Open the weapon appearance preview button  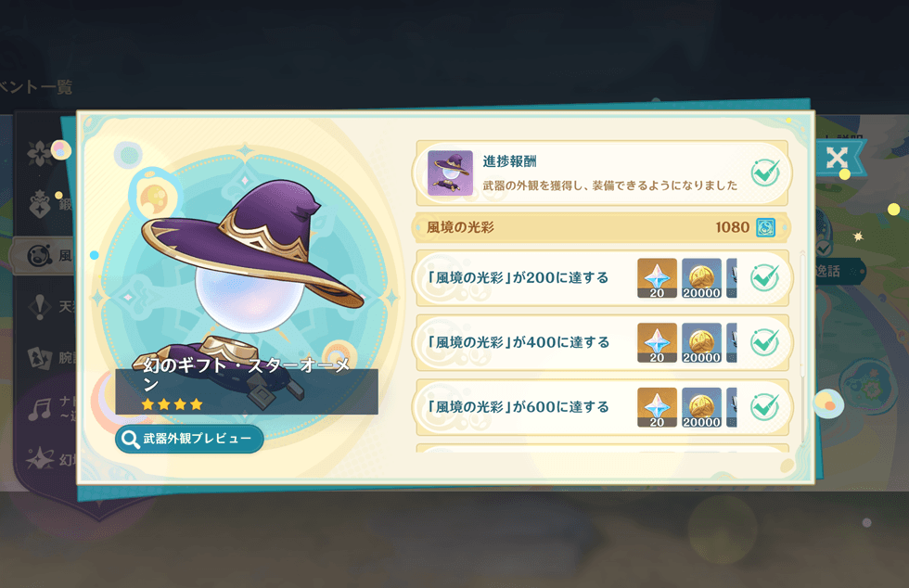tap(189, 439)
